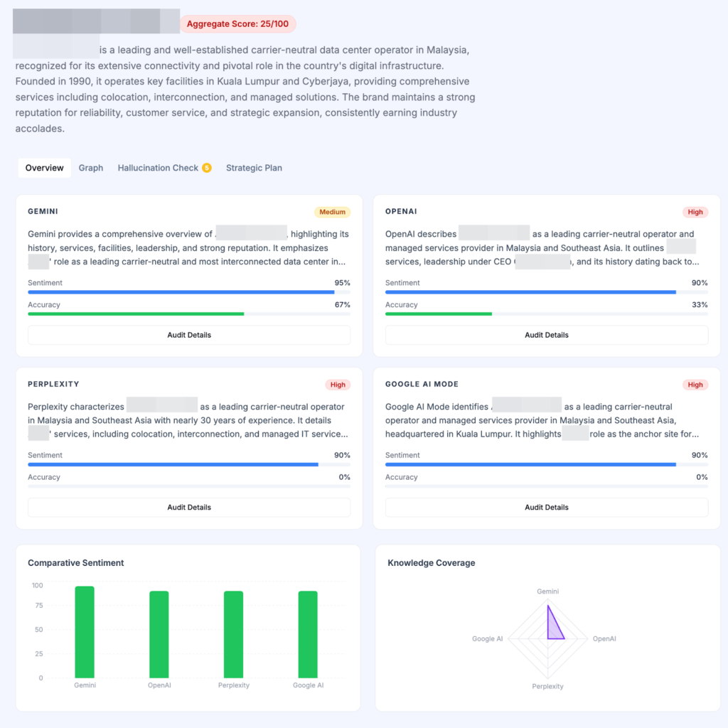Open the Graph tab
The height and width of the screenshot is (728, 728).
pyautogui.click(x=91, y=168)
